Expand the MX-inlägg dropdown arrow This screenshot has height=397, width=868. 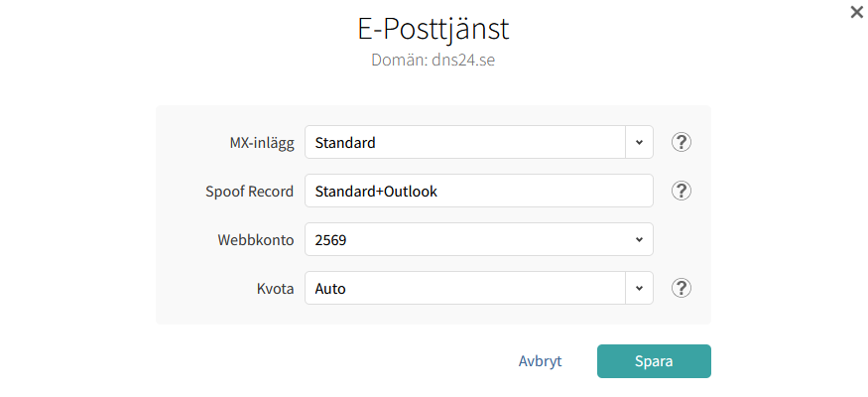(640, 142)
